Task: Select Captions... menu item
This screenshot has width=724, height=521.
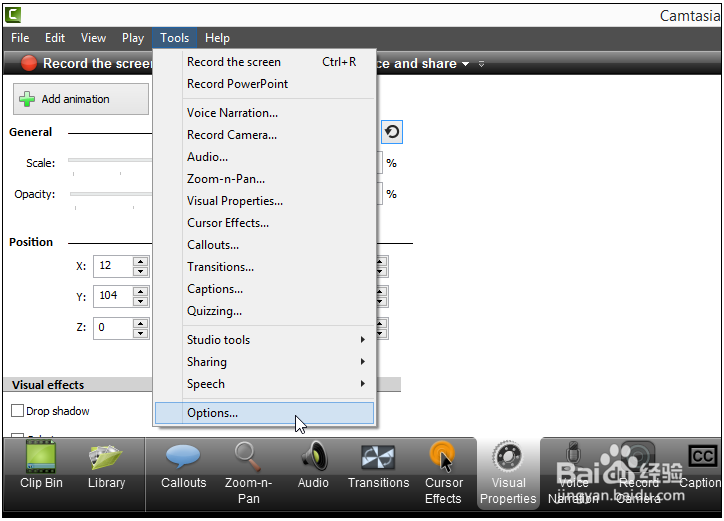Action: (x=265, y=289)
